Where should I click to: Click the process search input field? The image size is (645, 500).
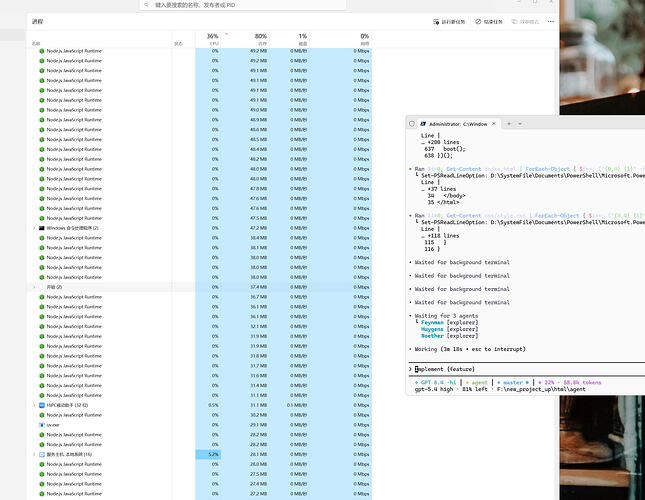click(243, 5)
